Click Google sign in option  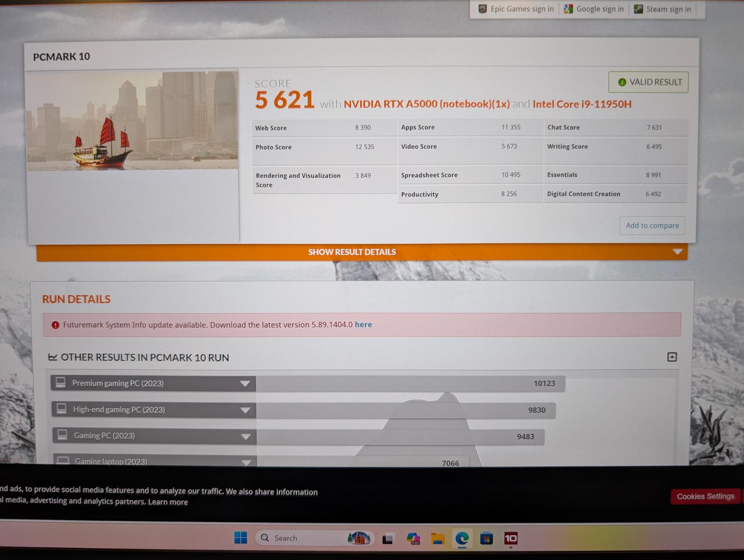coord(594,9)
